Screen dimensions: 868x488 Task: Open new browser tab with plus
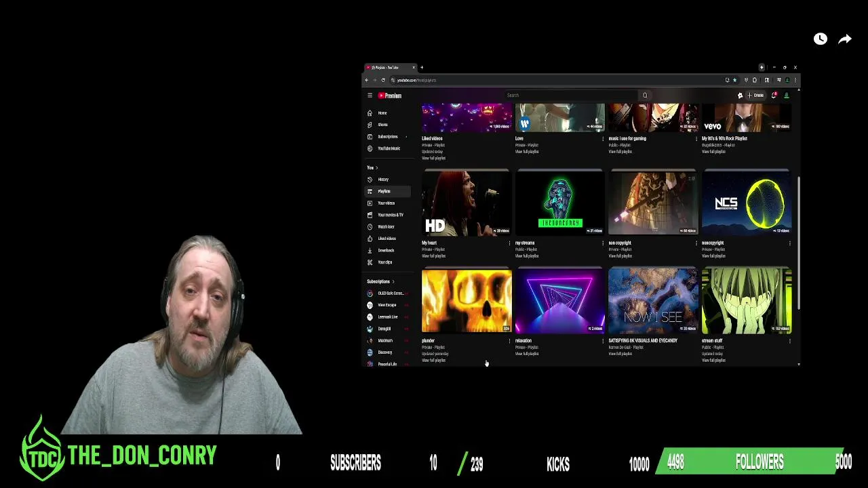422,67
